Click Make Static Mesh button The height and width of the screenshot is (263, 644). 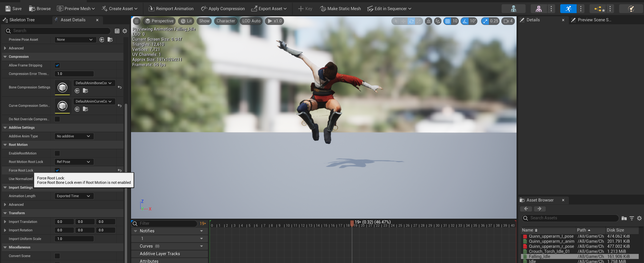(340, 8)
